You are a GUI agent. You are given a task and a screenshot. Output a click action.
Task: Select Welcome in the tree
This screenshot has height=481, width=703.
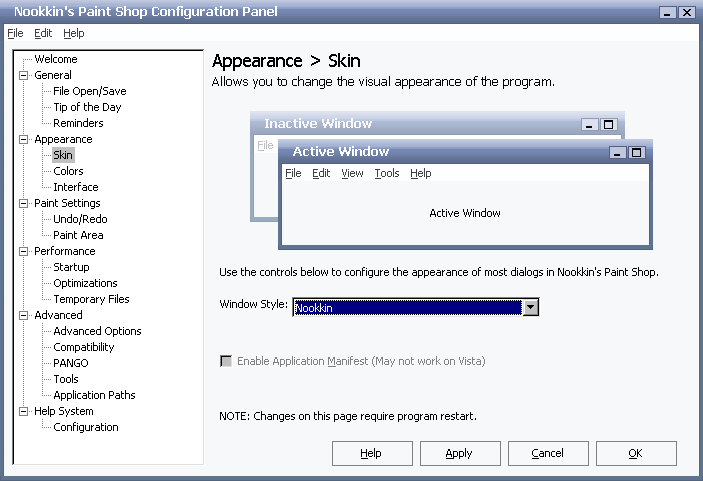[56, 59]
